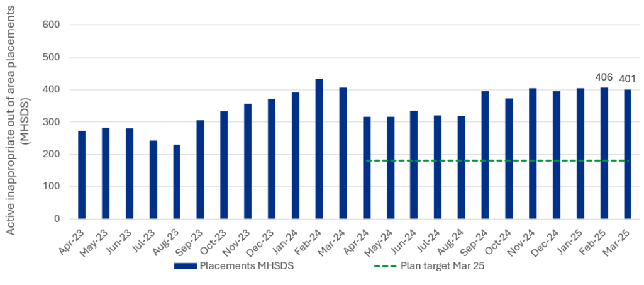Click the 406 data label
This screenshot has width=644, height=285.
pos(604,78)
